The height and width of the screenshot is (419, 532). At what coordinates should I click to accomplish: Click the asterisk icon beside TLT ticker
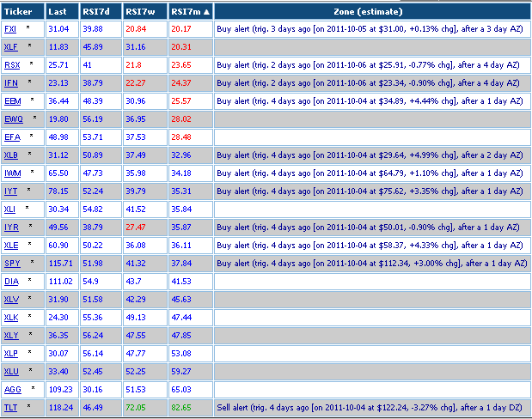coord(28,405)
